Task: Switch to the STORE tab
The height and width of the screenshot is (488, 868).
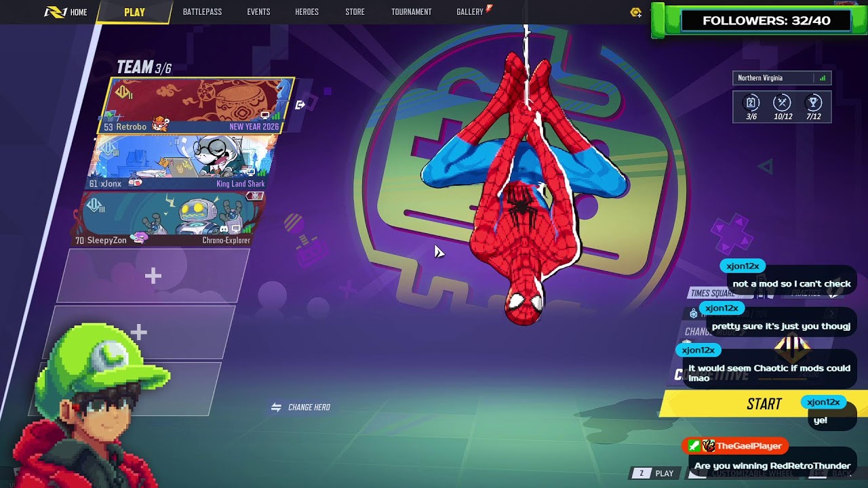Action: [x=355, y=12]
